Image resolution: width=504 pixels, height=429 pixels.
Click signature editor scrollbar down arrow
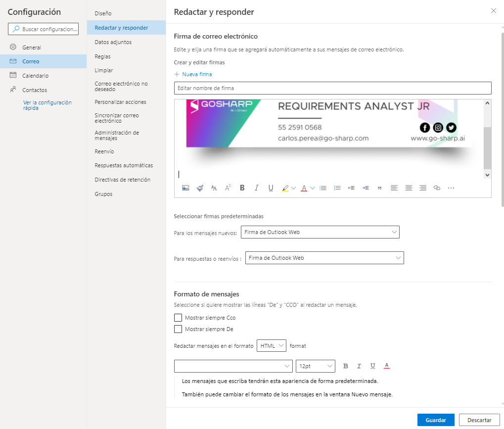point(487,175)
